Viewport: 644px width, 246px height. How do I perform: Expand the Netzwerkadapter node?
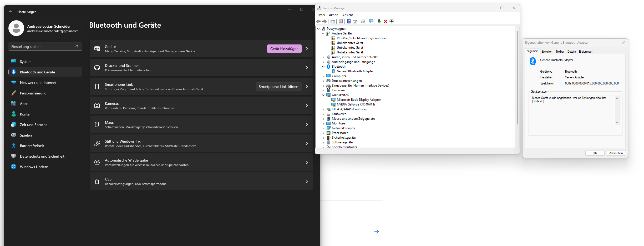coord(323,128)
